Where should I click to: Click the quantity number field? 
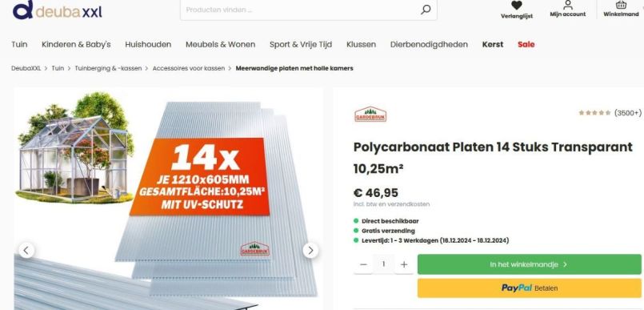(x=384, y=264)
